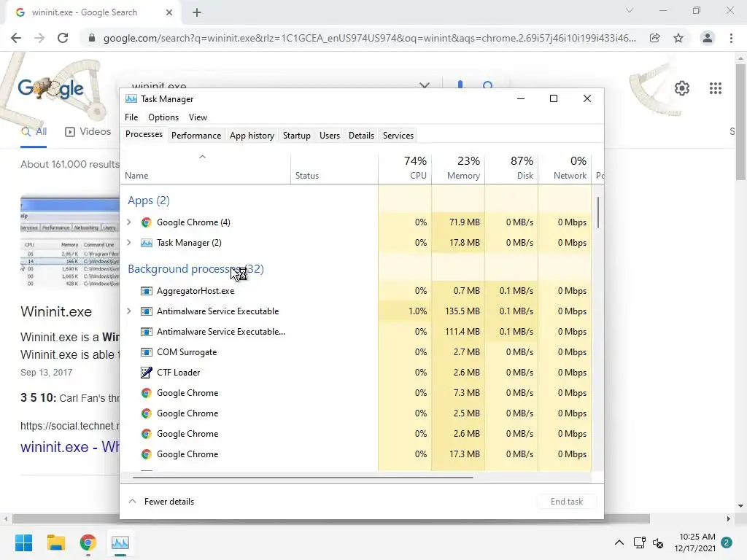Viewport: 747px width, 560px height.
Task: Click Task Manager icon in taskbar
Action: tap(120, 542)
